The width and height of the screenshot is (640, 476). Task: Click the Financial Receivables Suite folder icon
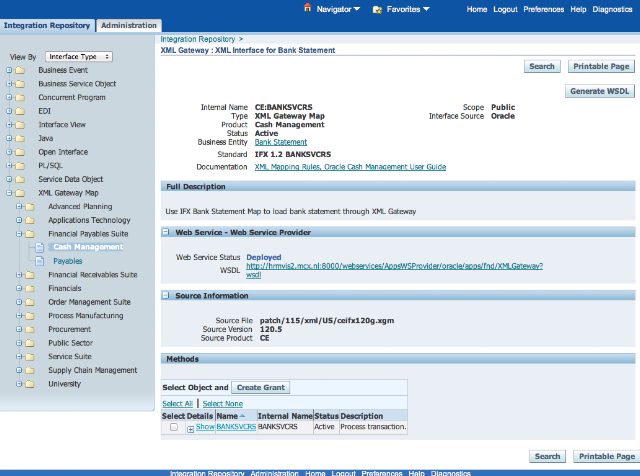[30, 275]
